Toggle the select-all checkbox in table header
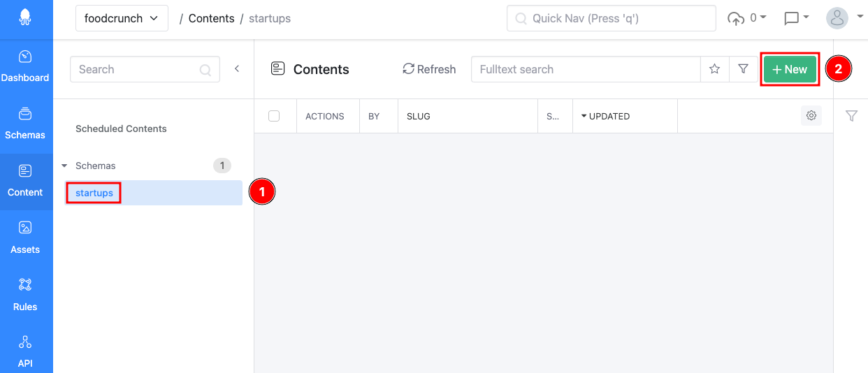The width and height of the screenshot is (868, 373). click(x=274, y=116)
